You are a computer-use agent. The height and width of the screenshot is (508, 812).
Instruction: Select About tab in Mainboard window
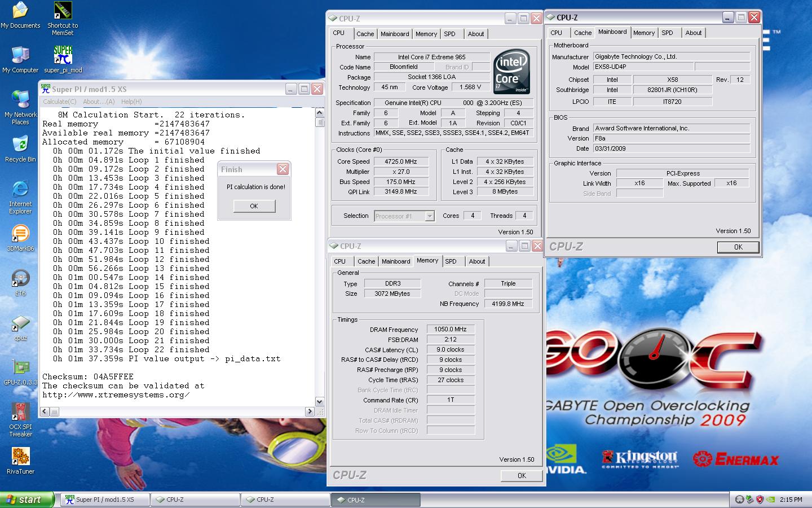[x=694, y=33]
